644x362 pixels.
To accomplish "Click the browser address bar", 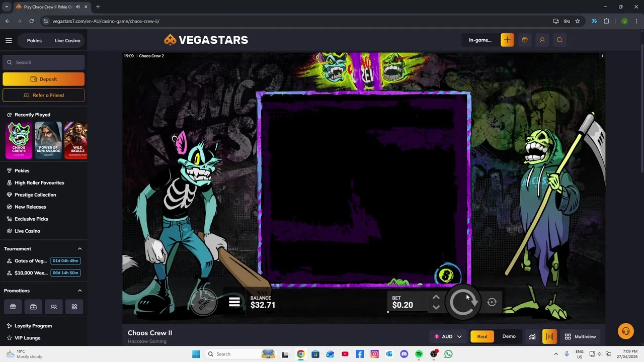I will (297, 21).
